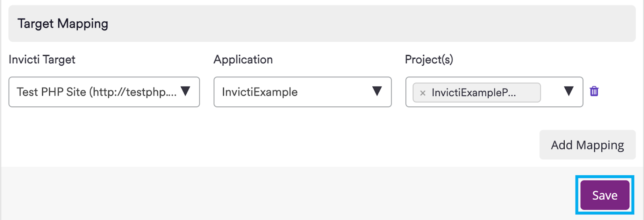Delete the mapping row with trash icon

click(x=594, y=91)
